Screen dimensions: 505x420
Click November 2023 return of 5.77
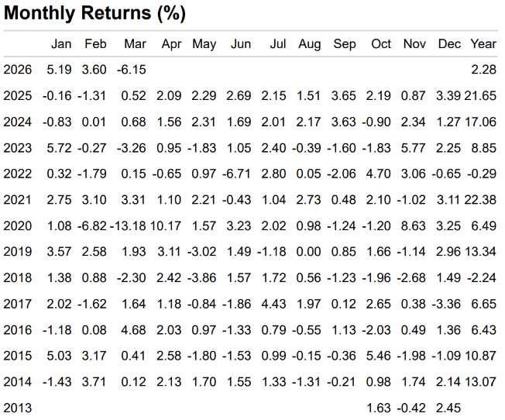tap(416, 148)
